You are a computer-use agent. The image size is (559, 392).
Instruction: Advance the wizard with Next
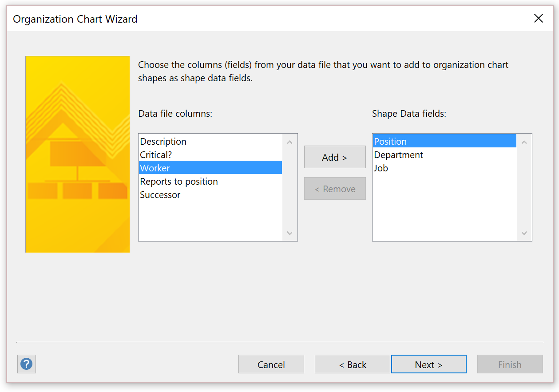(x=428, y=364)
